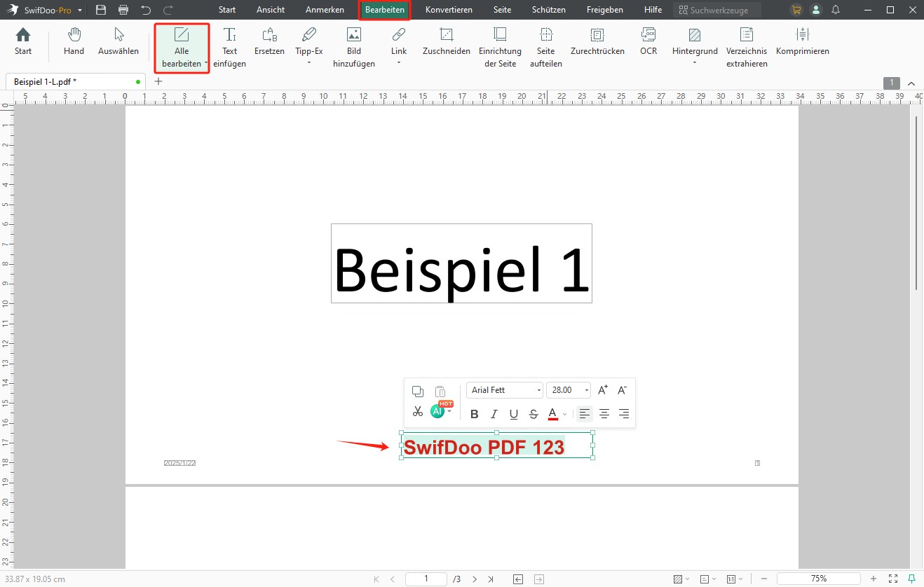
Task: Decrease font size with the A- button
Action: 622,390
